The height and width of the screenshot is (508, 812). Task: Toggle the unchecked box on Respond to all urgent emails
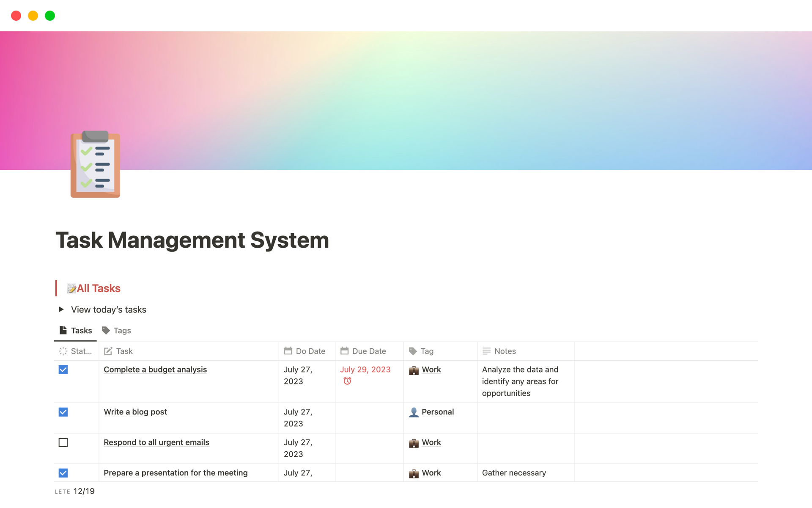coord(63,442)
